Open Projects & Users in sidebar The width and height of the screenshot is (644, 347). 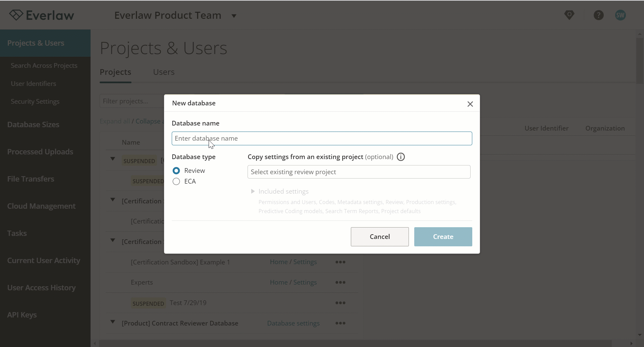click(x=45, y=43)
